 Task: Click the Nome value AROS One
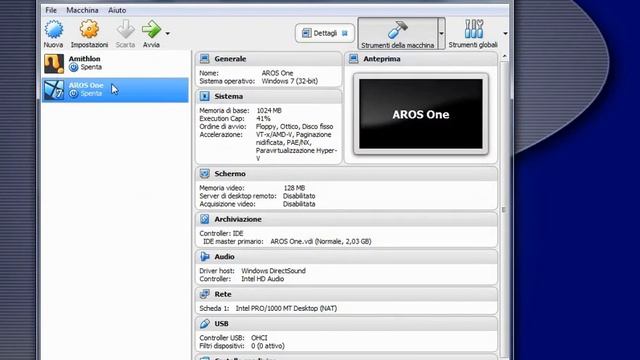click(278, 73)
